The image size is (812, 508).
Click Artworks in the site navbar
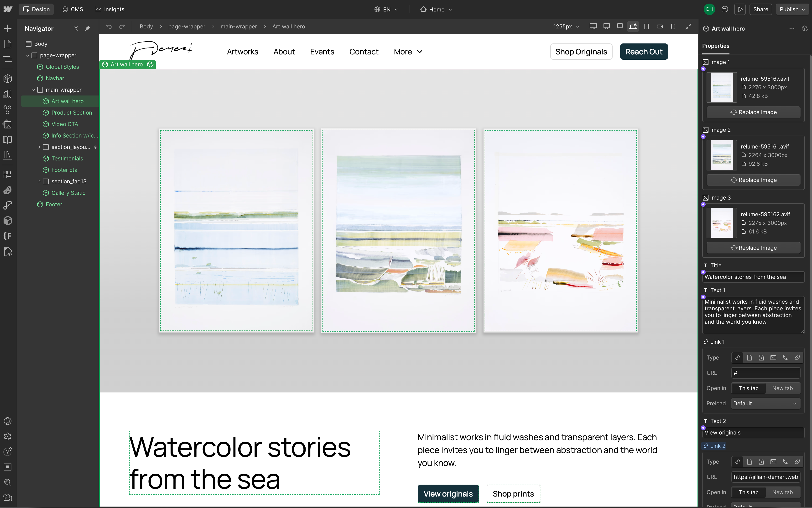(x=242, y=52)
